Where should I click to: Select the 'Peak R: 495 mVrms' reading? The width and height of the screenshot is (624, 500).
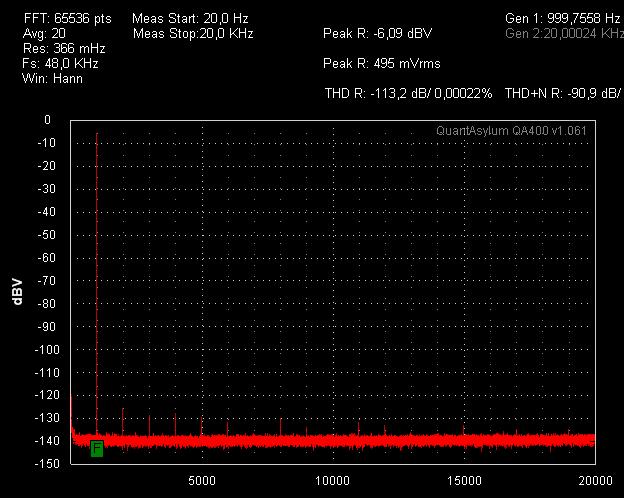pyautogui.click(x=382, y=64)
